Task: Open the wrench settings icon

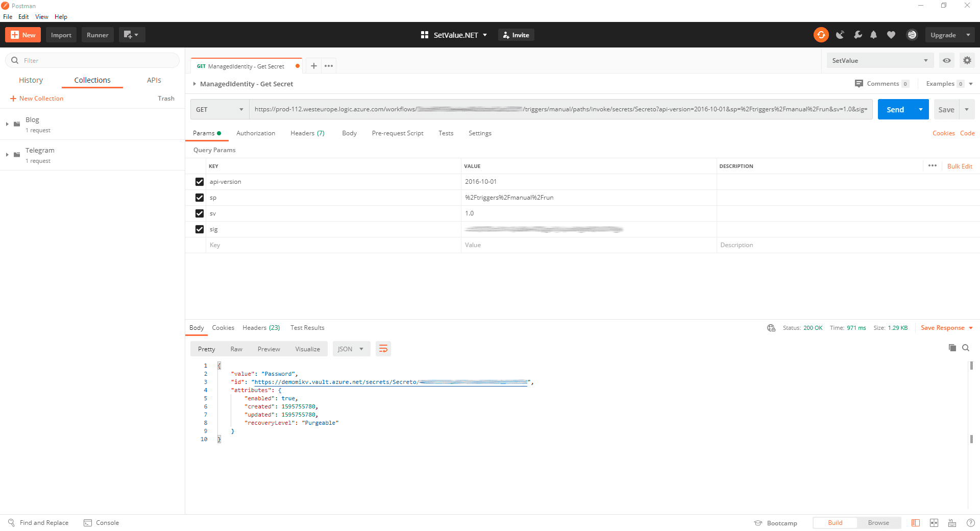Action: pos(857,35)
